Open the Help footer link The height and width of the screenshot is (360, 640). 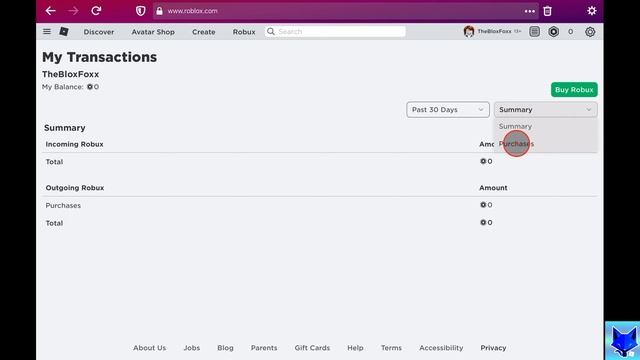pos(355,348)
